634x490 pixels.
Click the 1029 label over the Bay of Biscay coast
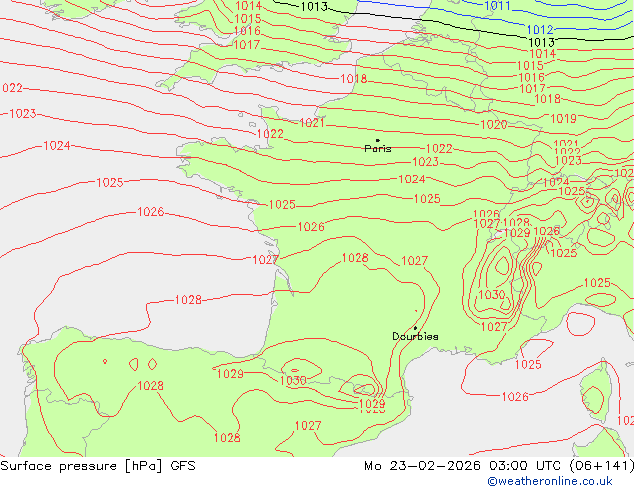230,374
